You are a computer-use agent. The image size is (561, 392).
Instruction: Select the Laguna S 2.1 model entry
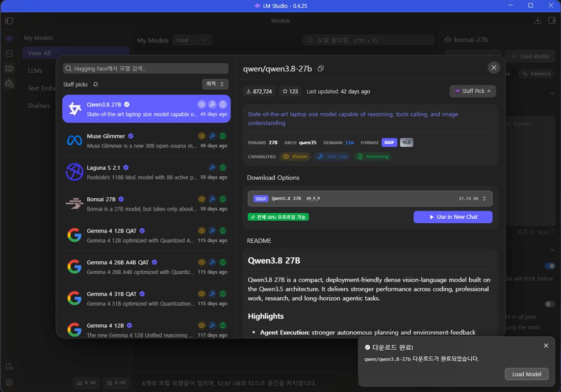[146, 172]
